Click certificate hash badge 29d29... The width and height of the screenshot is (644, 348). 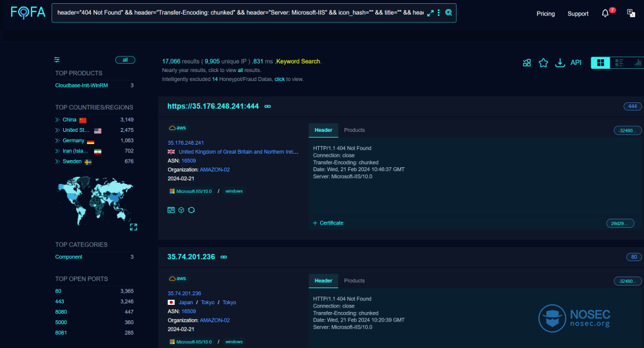pyautogui.click(x=620, y=224)
